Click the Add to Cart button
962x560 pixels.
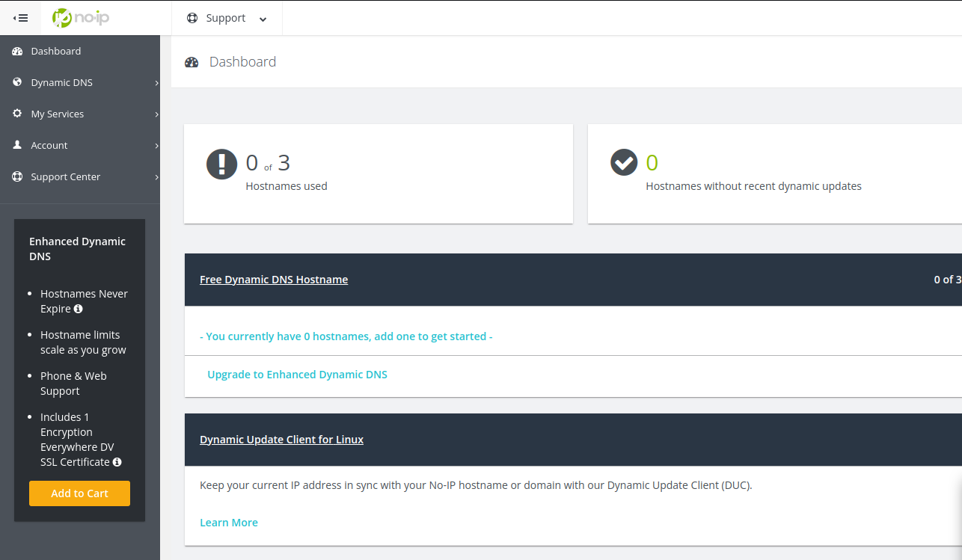click(79, 493)
